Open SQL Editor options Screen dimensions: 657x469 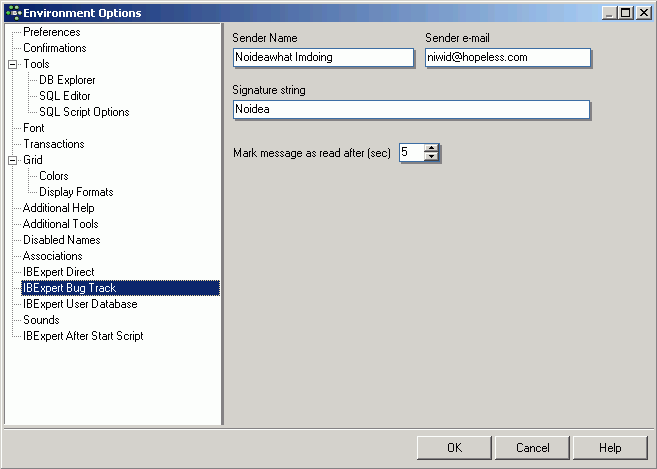coord(65,96)
